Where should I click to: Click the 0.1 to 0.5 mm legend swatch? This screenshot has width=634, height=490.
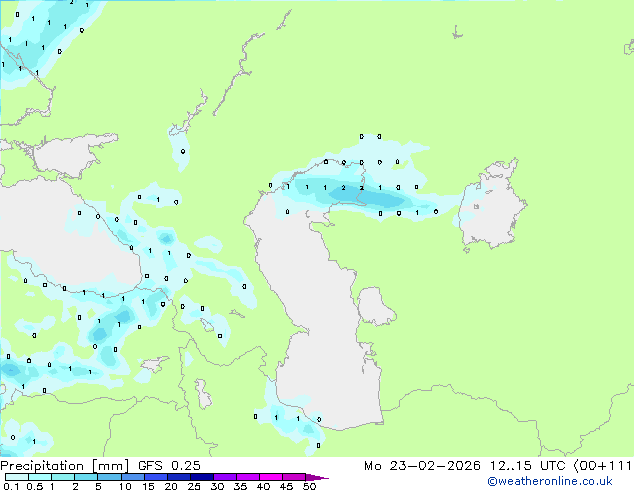pyautogui.click(x=17, y=477)
